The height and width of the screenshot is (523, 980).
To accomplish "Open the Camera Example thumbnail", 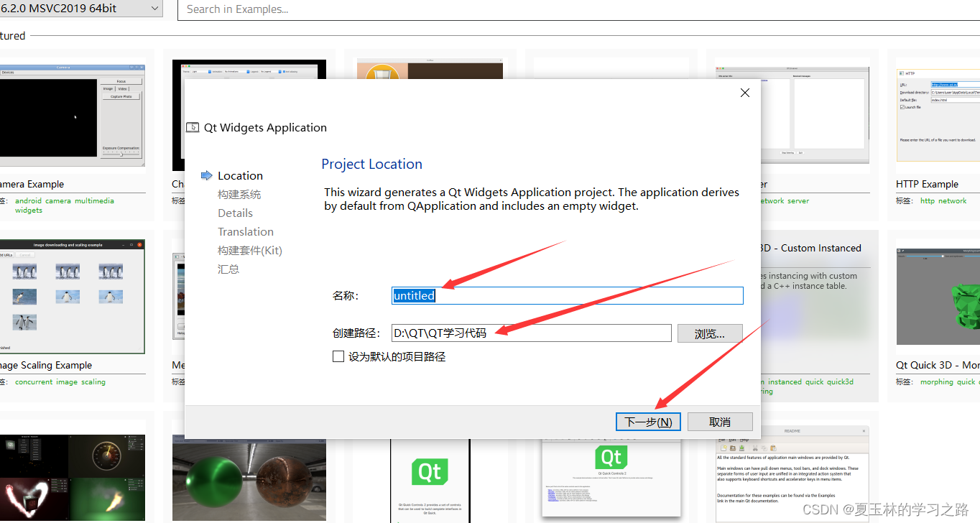I will click(72, 116).
